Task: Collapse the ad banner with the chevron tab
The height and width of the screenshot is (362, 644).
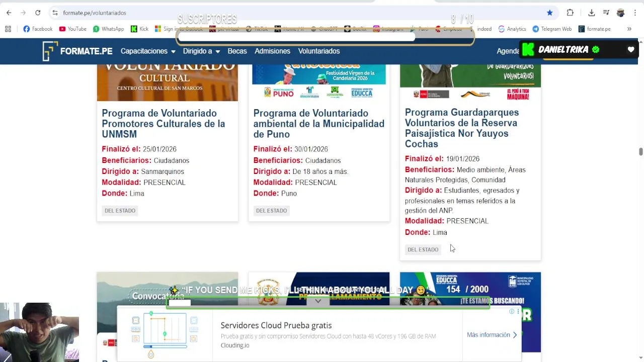Action: (318, 301)
